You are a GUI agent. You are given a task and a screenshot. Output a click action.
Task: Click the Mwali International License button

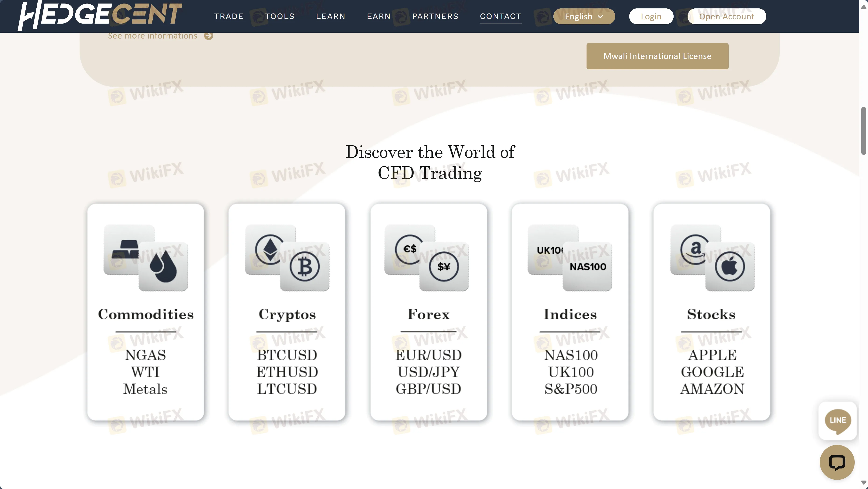(657, 56)
